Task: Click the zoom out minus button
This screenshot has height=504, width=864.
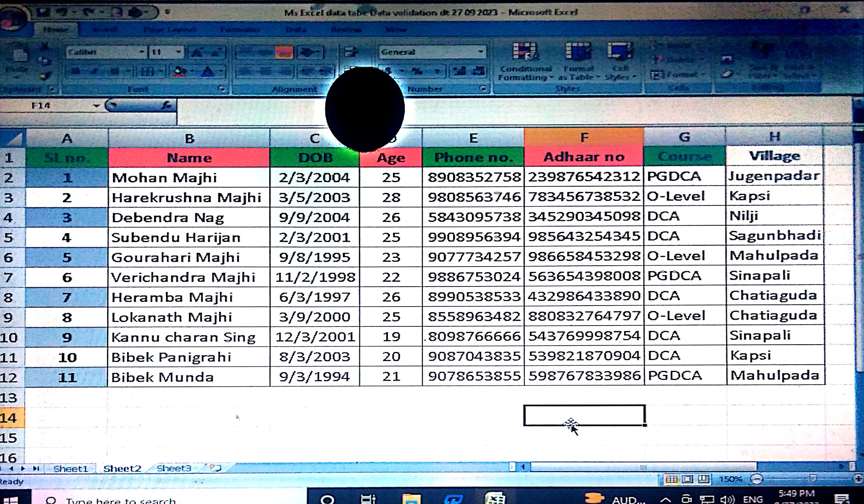Action: click(x=757, y=479)
